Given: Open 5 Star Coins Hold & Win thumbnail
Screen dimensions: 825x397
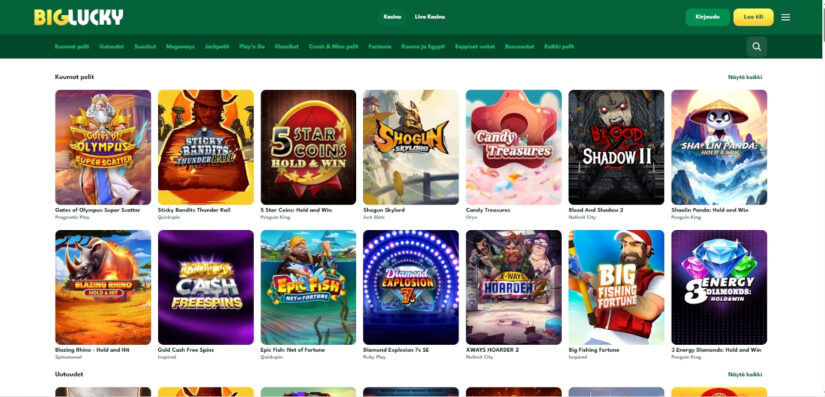Looking at the screenshot, I should [308, 147].
